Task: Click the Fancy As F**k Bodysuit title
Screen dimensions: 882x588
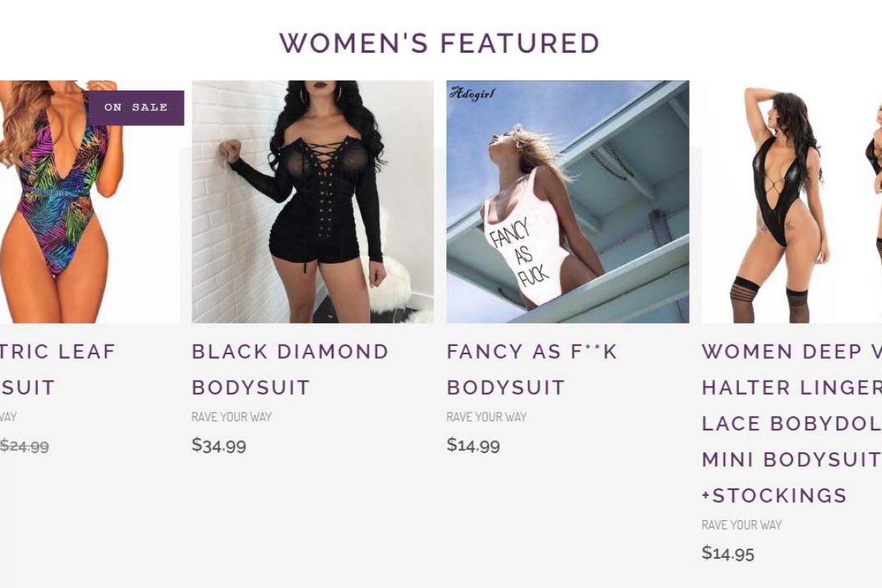Action: [x=531, y=369]
